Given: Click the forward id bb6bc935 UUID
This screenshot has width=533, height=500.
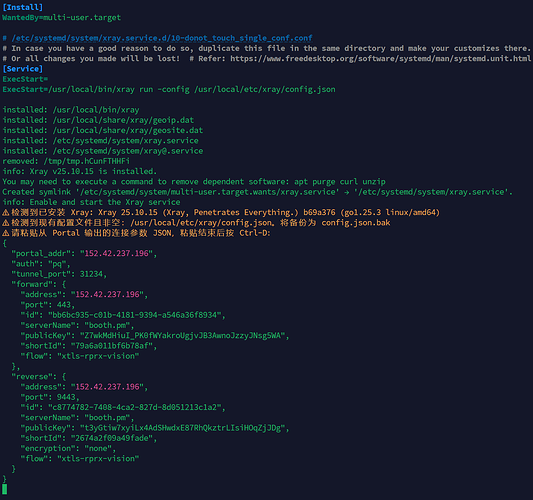Looking at the screenshot, I should coord(135,315).
